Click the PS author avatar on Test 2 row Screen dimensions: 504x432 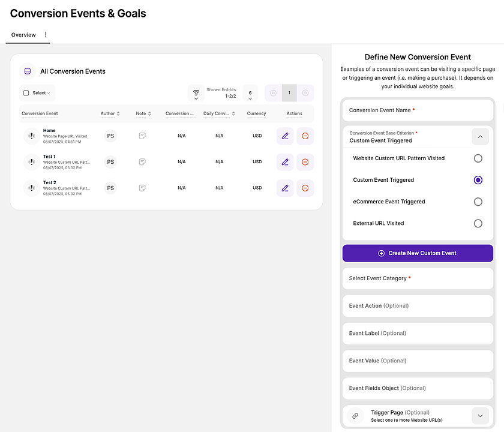[109, 188]
